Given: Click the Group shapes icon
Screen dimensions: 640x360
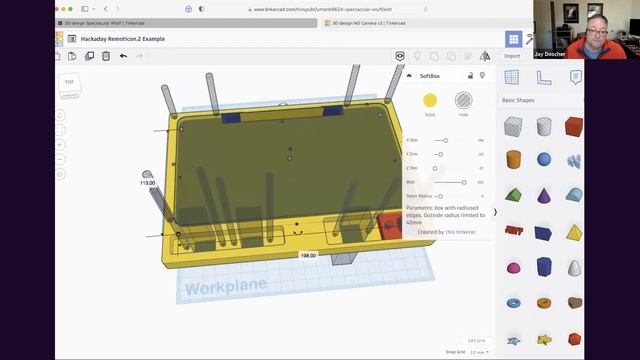Looking at the screenshot, I should (434, 56).
